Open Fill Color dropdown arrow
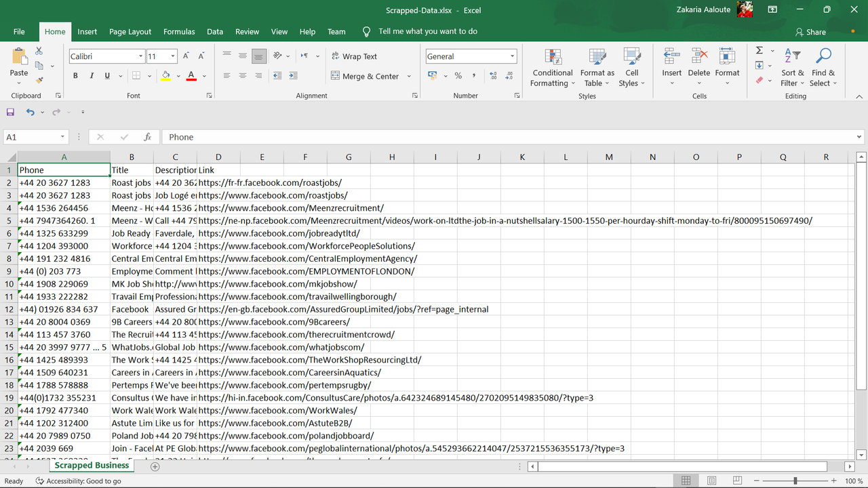The image size is (868, 488). [x=178, y=76]
